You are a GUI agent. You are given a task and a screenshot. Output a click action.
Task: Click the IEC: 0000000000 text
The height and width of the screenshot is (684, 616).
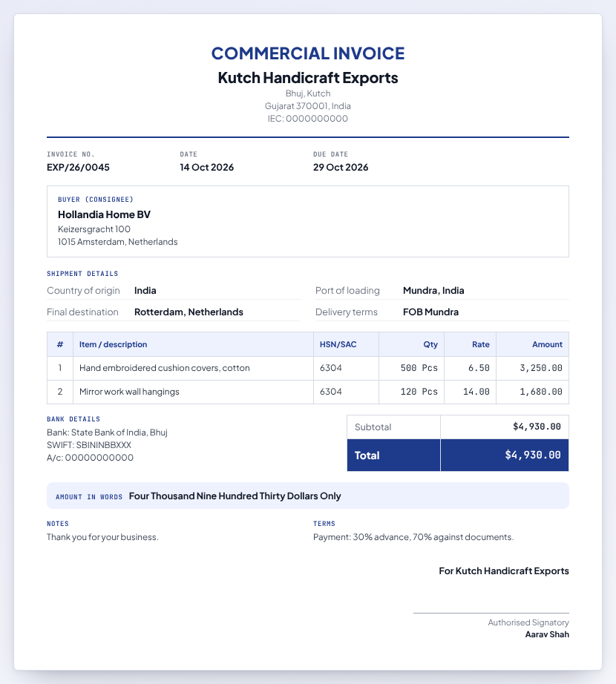(308, 119)
